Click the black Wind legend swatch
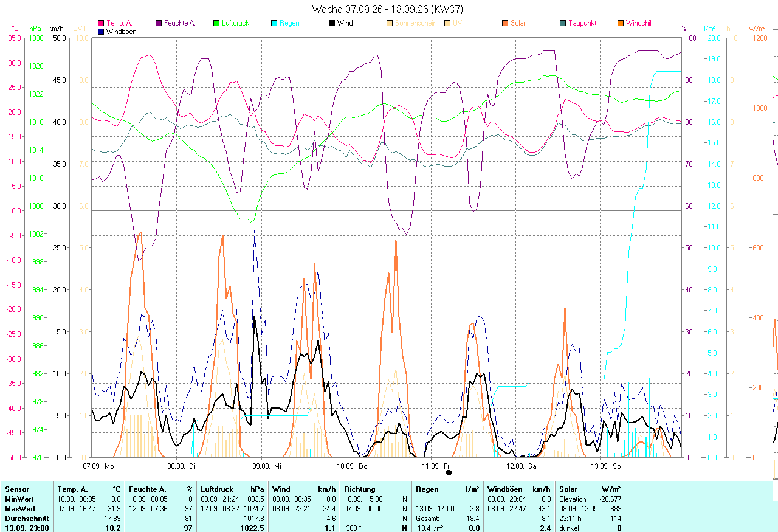778x532 pixels. tap(332, 23)
